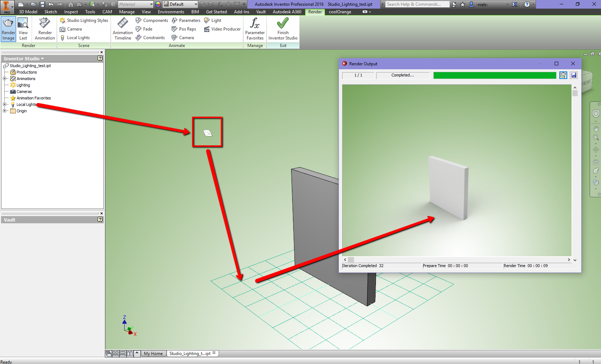The height and width of the screenshot is (364, 601).
Task: Select Light animate tool
Action: pos(213,20)
